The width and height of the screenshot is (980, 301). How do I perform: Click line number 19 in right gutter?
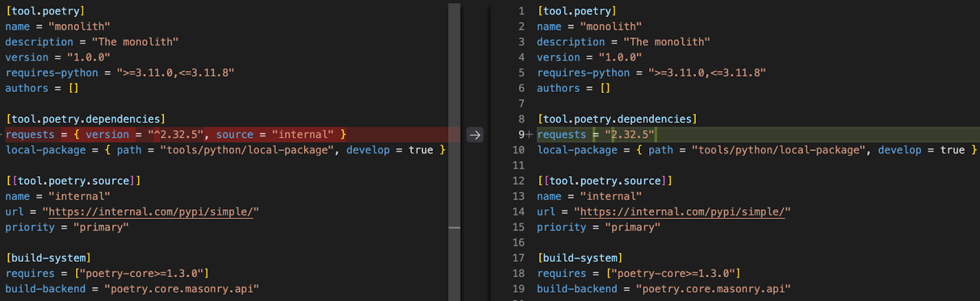(519, 289)
